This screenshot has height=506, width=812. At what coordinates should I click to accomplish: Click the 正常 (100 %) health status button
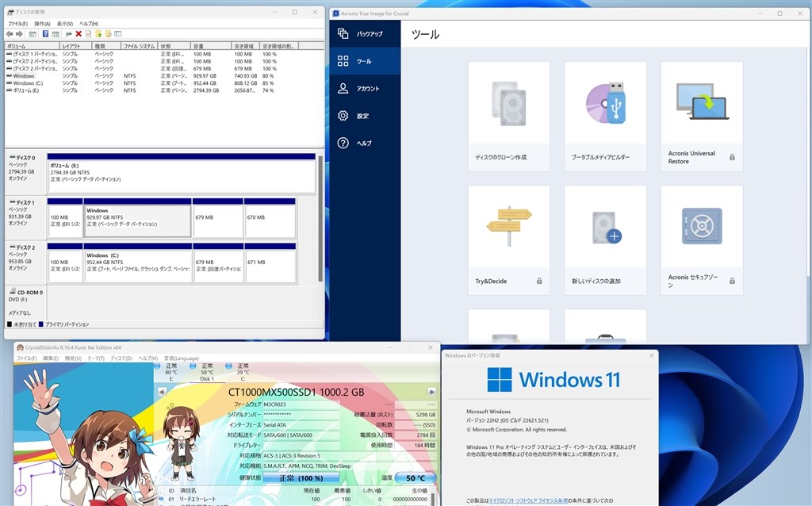[x=301, y=478]
